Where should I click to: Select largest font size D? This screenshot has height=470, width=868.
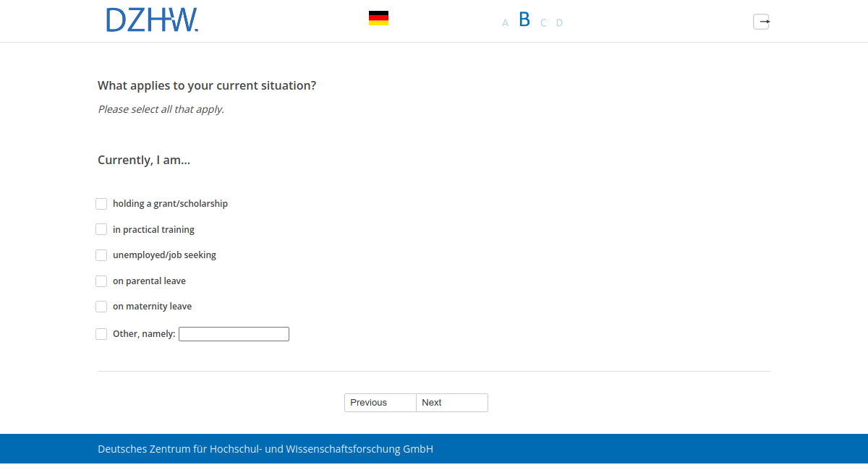(559, 23)
